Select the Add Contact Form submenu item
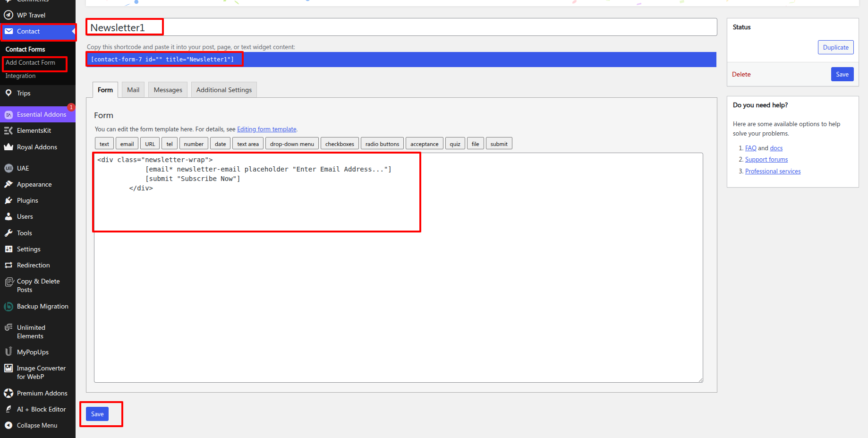This screenshot has width=868, height=438. [x=30, y=62]
